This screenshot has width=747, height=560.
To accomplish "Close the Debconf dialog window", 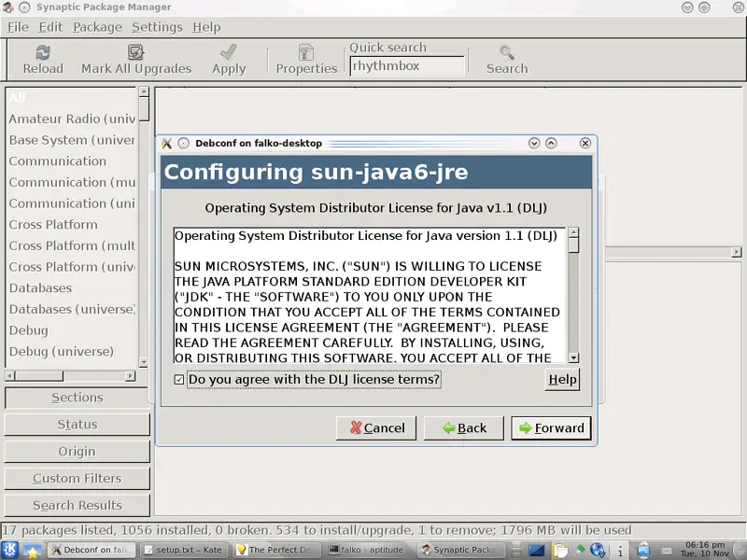I will (x=585, y=144).
